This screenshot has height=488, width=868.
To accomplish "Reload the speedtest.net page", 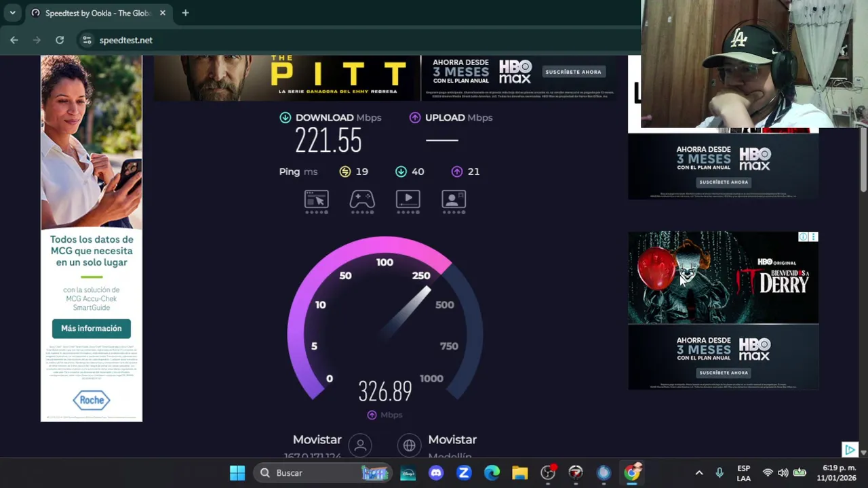I will tap(60, 40).
